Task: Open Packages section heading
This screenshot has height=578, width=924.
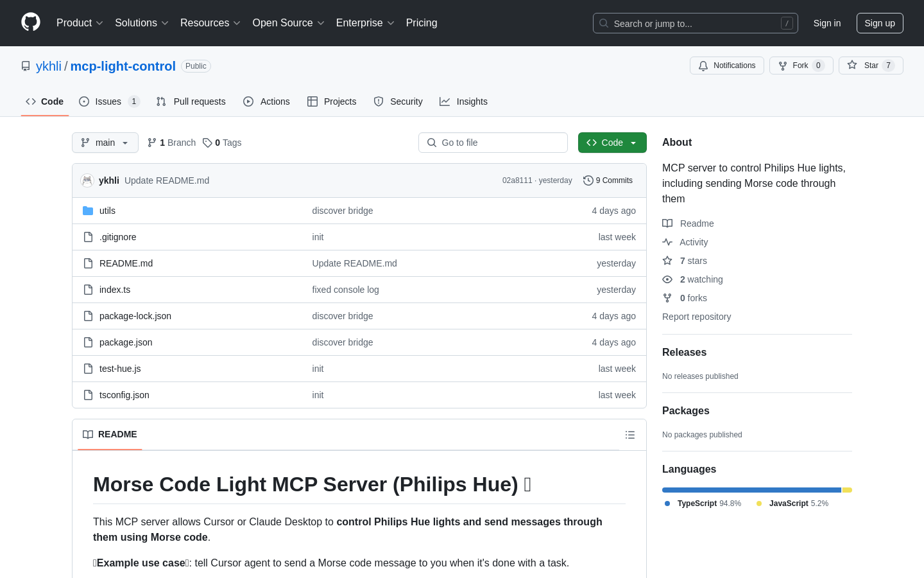Action: (685, 411)
